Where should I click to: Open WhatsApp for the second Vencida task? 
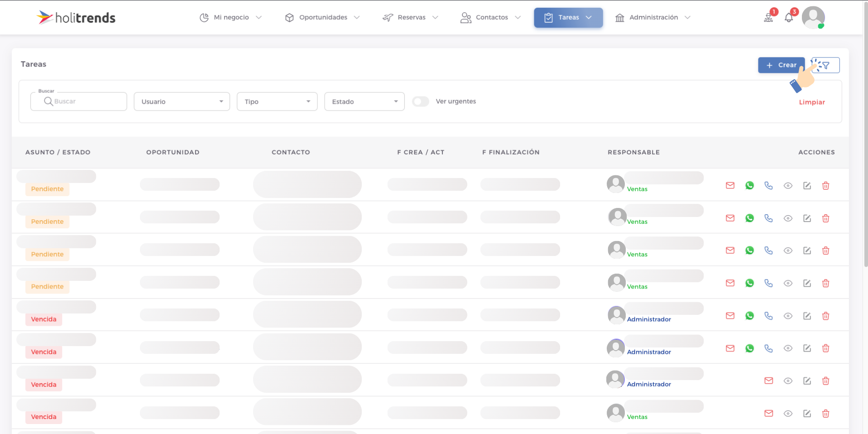(x=749, y=348)
